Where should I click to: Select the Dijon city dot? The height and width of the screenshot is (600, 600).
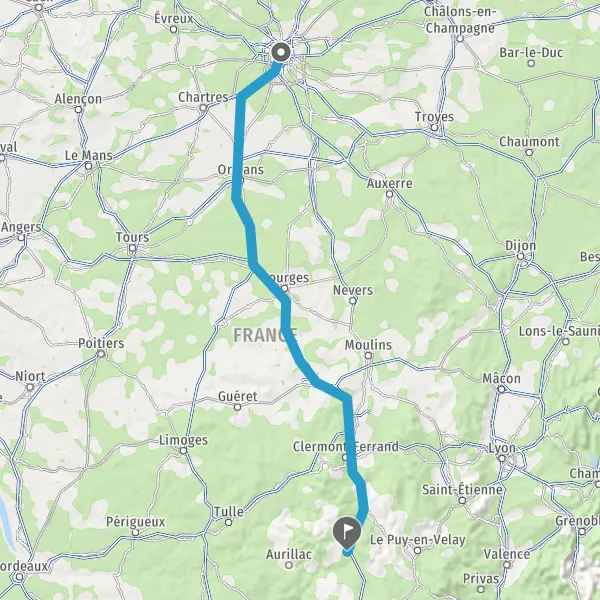coord(520,256)
